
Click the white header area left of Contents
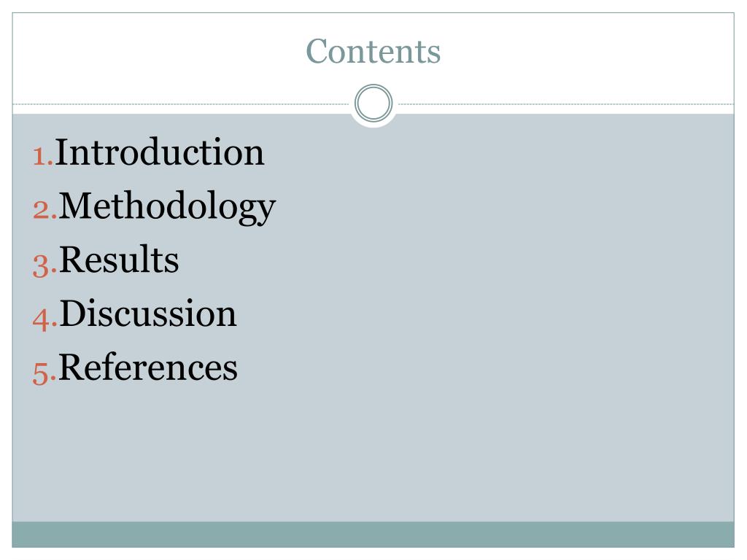(x=158, y=52)
